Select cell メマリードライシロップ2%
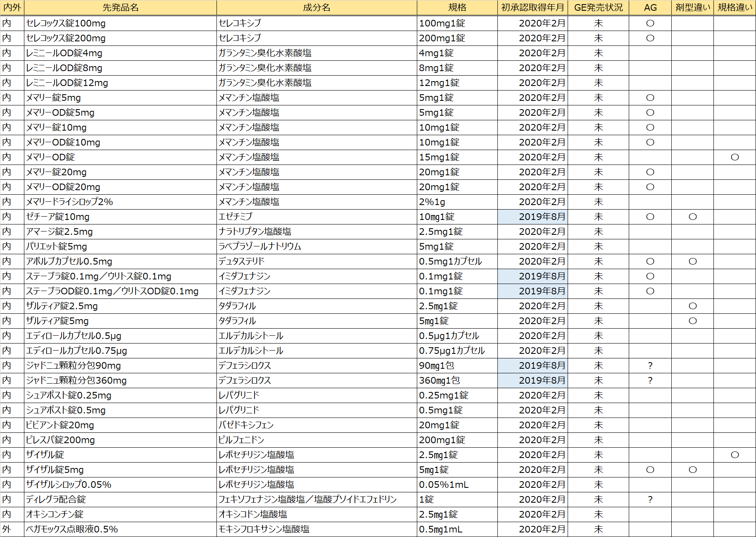This screenshot has height=537, width=756. [x=120, y=202]
